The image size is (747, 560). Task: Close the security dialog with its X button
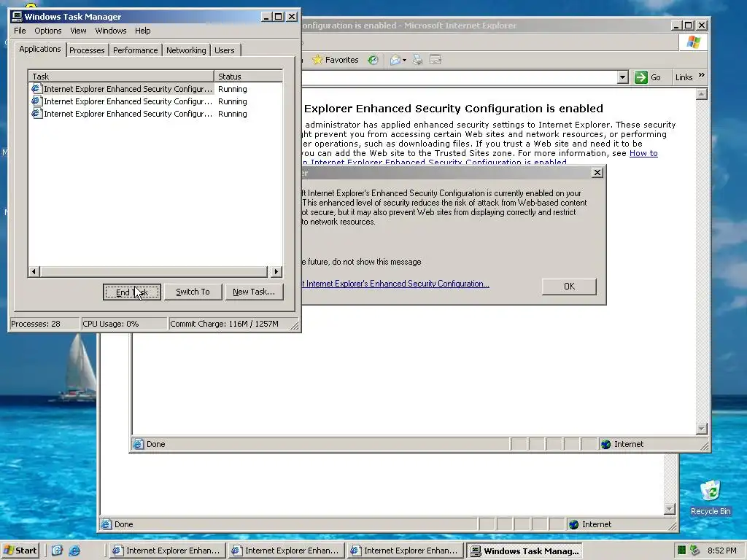(597, 173)
